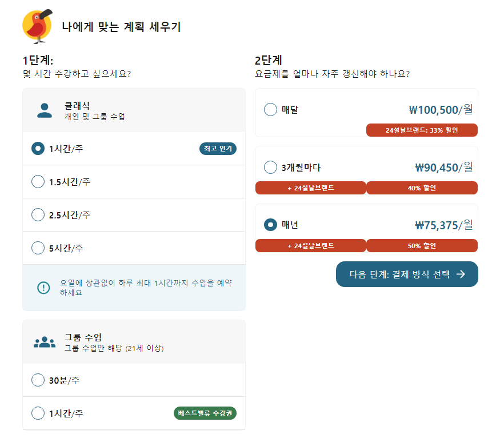Select the 5시간/주 plan
Screen dimensions: 504x442
38,248
